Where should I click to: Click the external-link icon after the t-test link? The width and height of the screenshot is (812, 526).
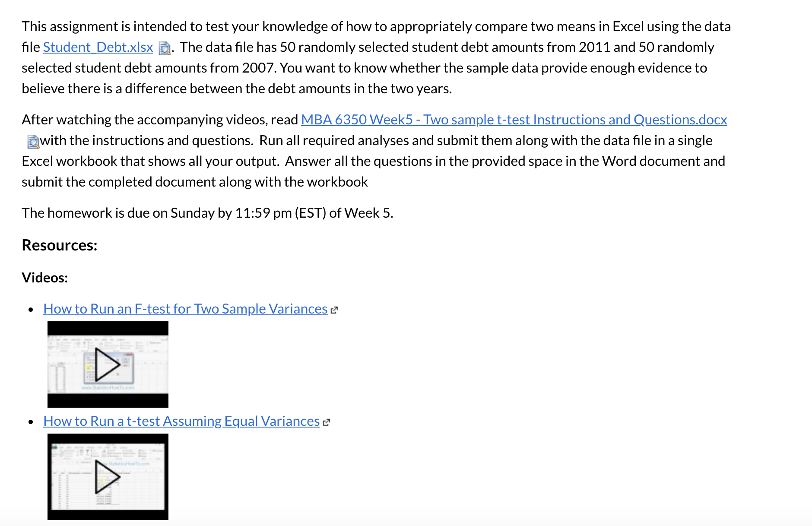click(326, 422)
